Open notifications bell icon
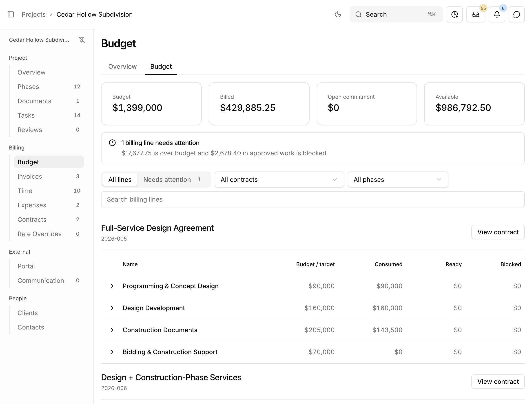532x404 pixels. (497, 14)
